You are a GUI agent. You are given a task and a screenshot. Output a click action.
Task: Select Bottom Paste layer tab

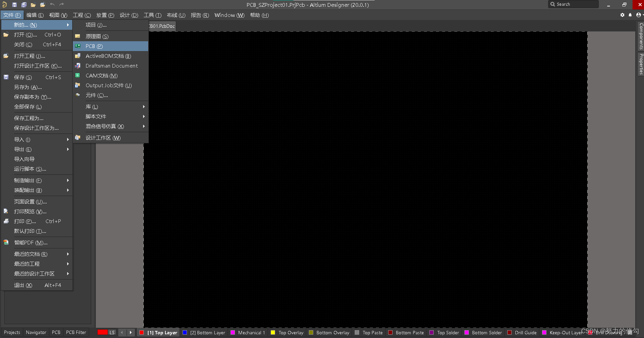(406, 333)
